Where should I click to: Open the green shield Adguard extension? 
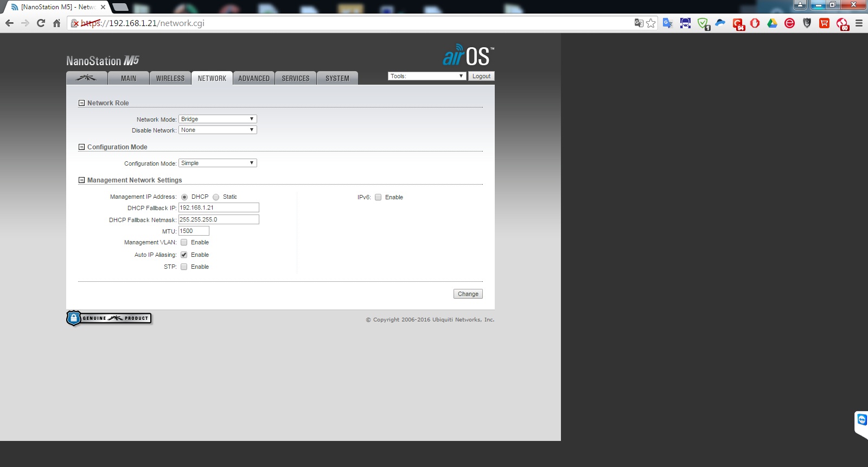point(703,24)
